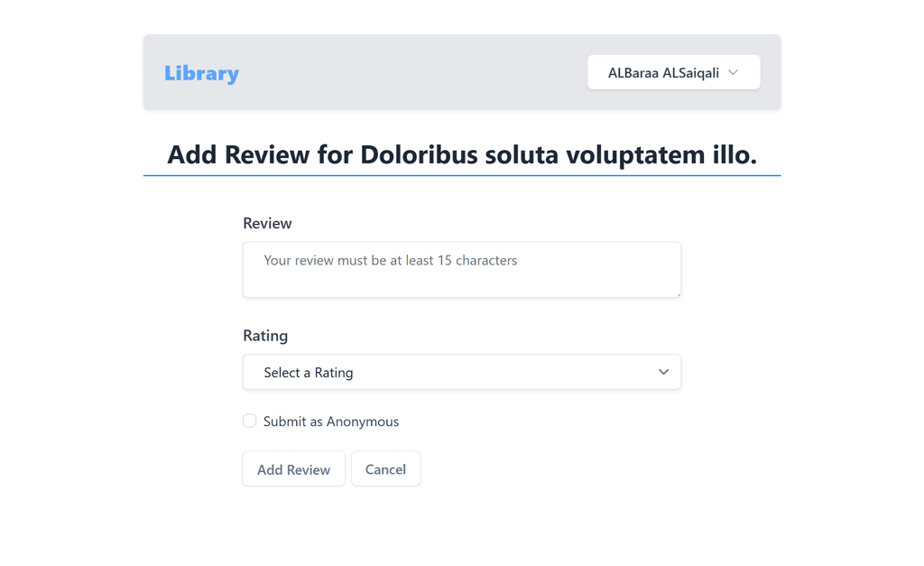Click the book title Doloribus soluta voluptatem illo
The image size is (924, 566).
558,155
